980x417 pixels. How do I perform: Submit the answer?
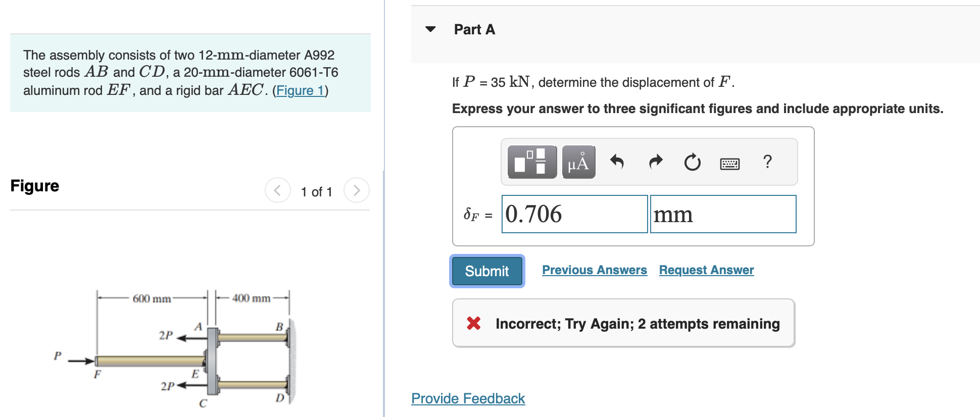click(486, 271)
